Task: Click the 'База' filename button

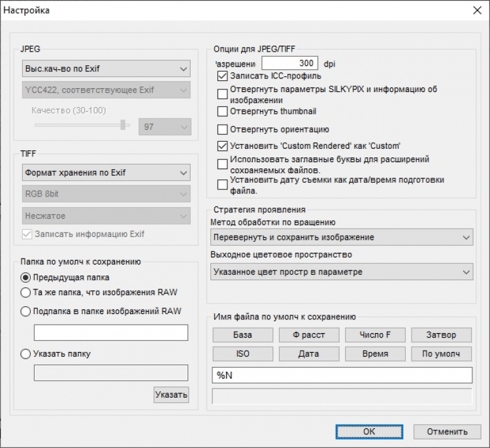Action: pyautogui.click(x=242, y=335)
